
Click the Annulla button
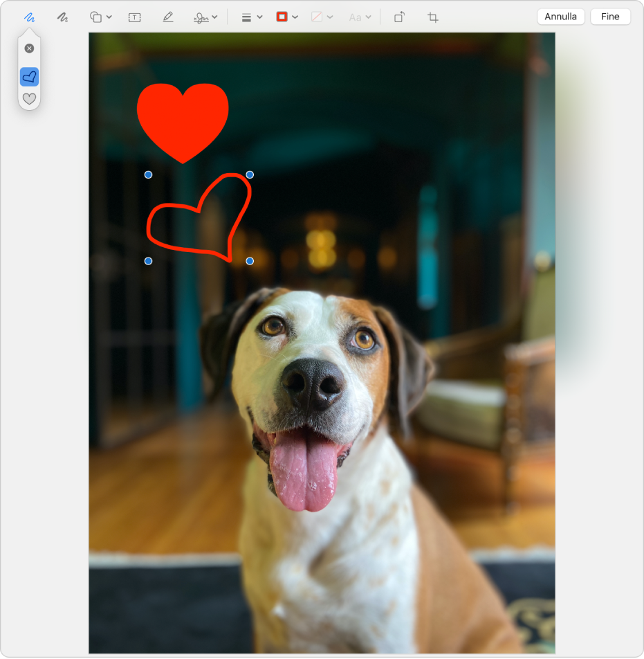tap(560, 17)
